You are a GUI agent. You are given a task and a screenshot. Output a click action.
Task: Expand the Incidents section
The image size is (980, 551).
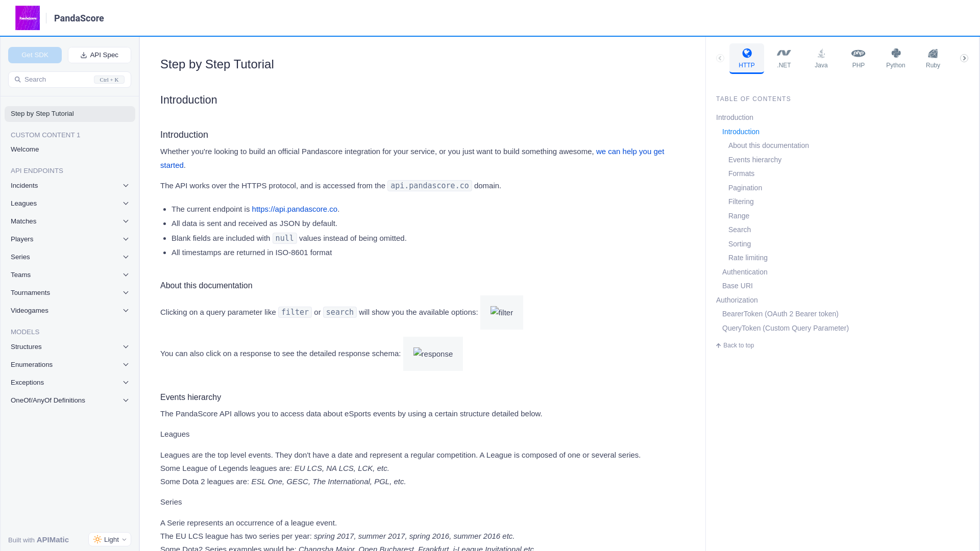click(70, 186)
